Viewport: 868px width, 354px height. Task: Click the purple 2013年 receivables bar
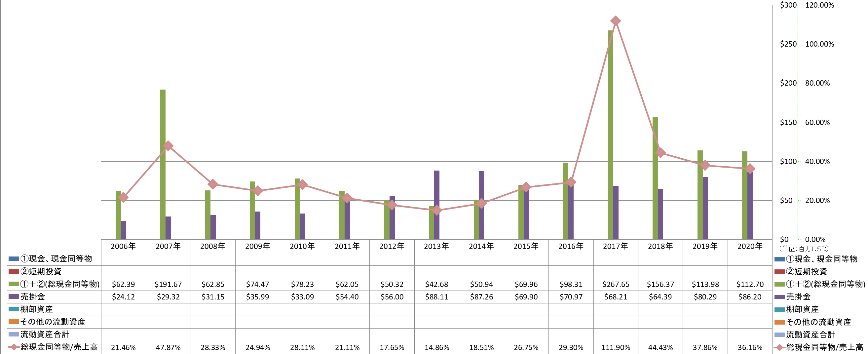click(437, 205)
